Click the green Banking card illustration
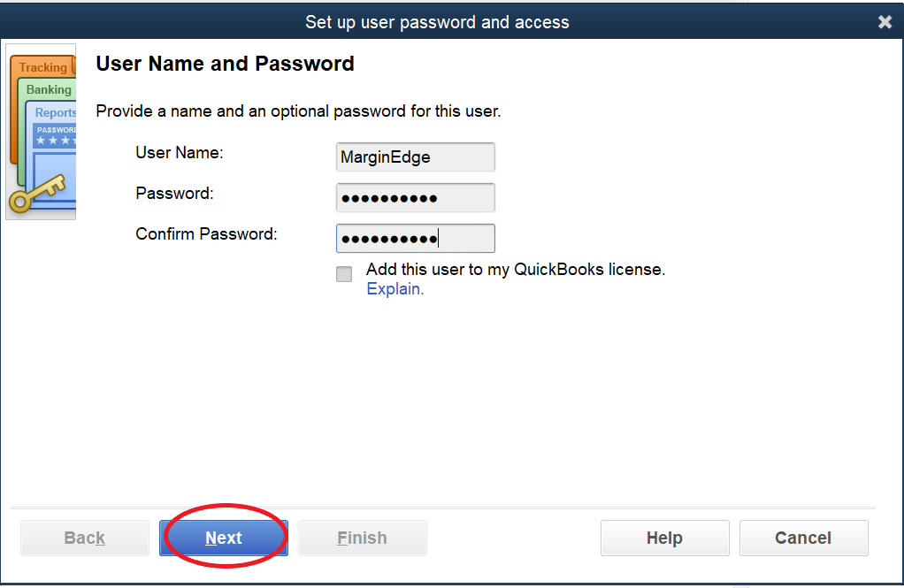904x588 pixels. [x=49, y=90]
